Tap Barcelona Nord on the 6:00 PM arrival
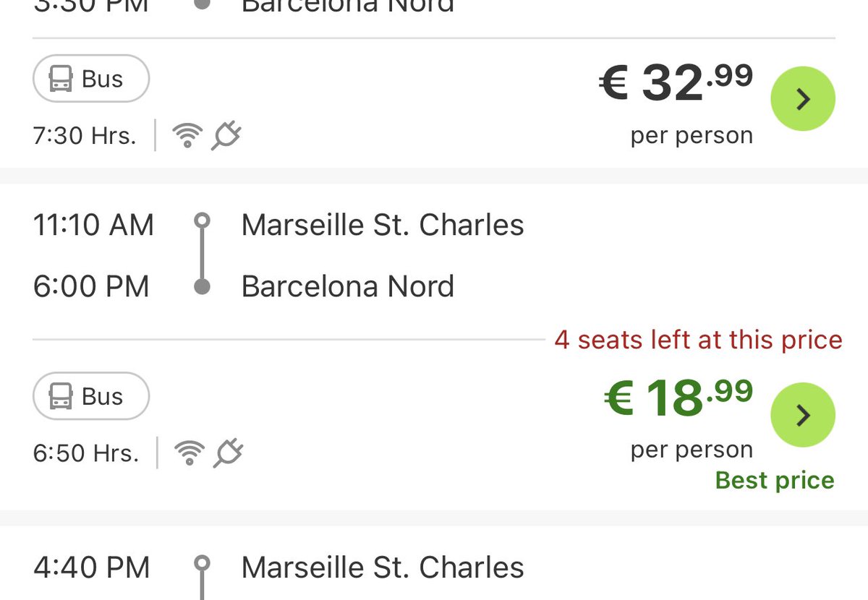The width and height of the screenshot is (868, 600). 347,287
